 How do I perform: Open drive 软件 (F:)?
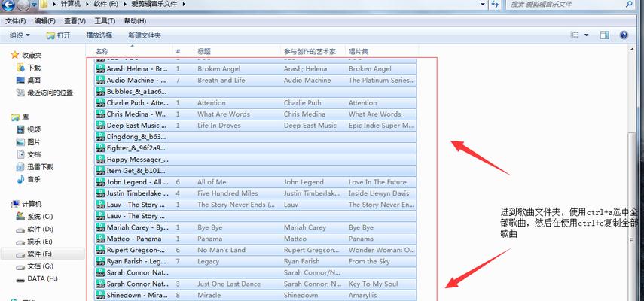point(35,254)
